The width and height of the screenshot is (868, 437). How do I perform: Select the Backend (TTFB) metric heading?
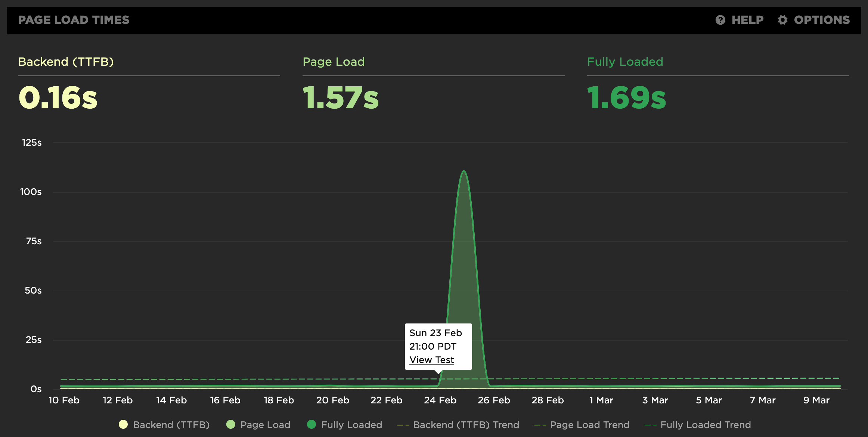(x=66, y=62)
